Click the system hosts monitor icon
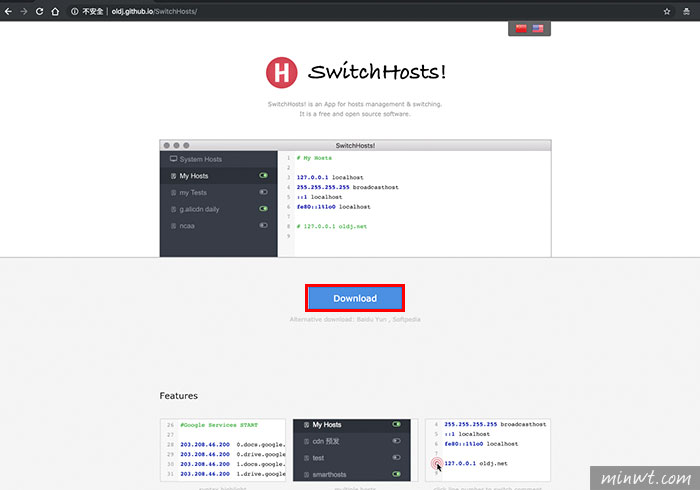The image size is (700, 490). pyautogui.click(x=173, y=159)
